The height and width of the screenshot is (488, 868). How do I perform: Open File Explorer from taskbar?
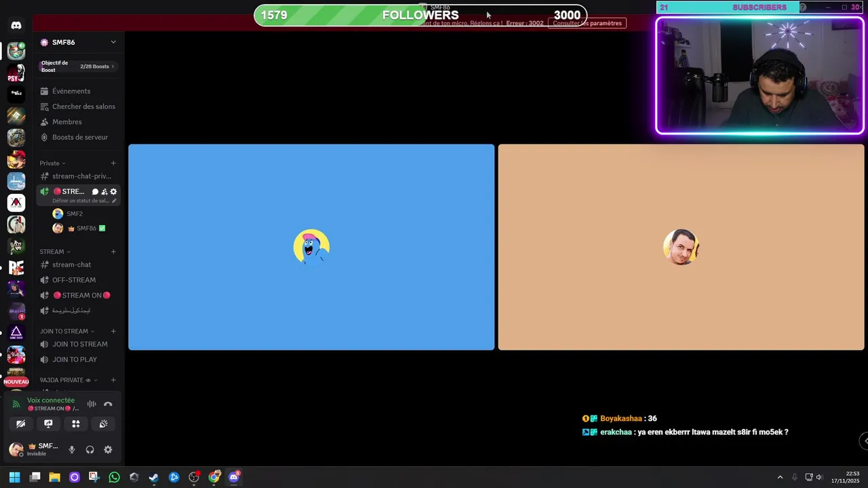coord(55,477)
